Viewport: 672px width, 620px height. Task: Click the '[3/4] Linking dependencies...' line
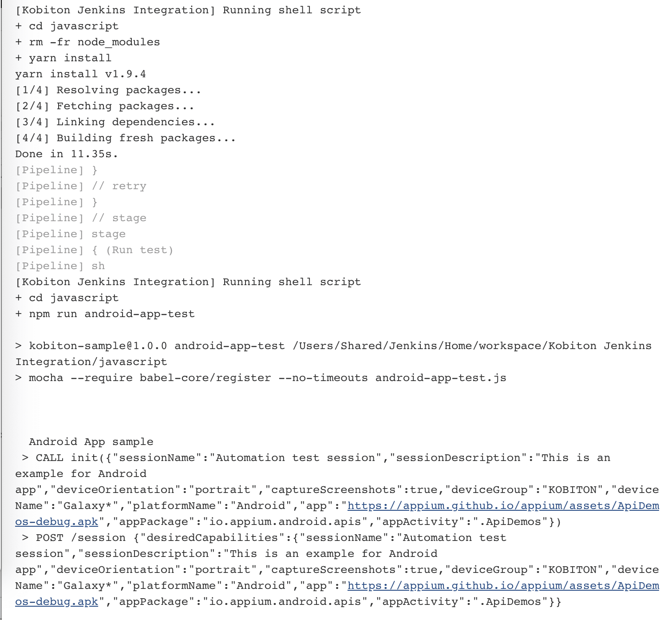point(115,122)
